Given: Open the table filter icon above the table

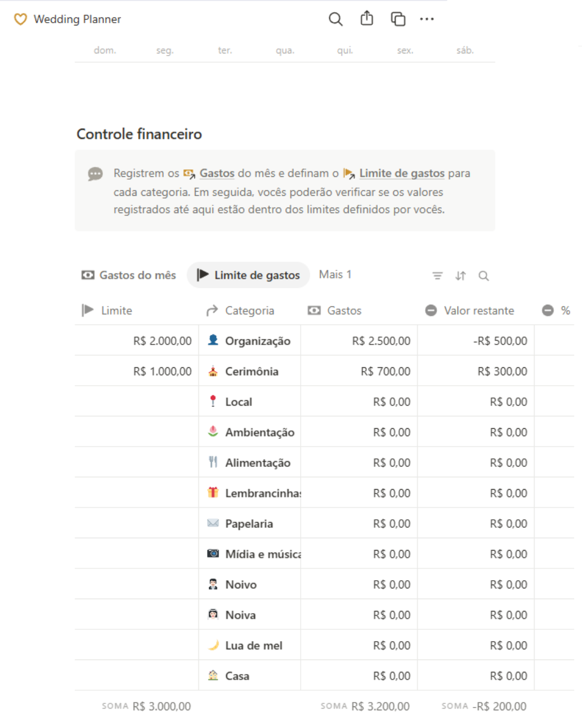Looking at the screenshot, I should coord(437,276).
